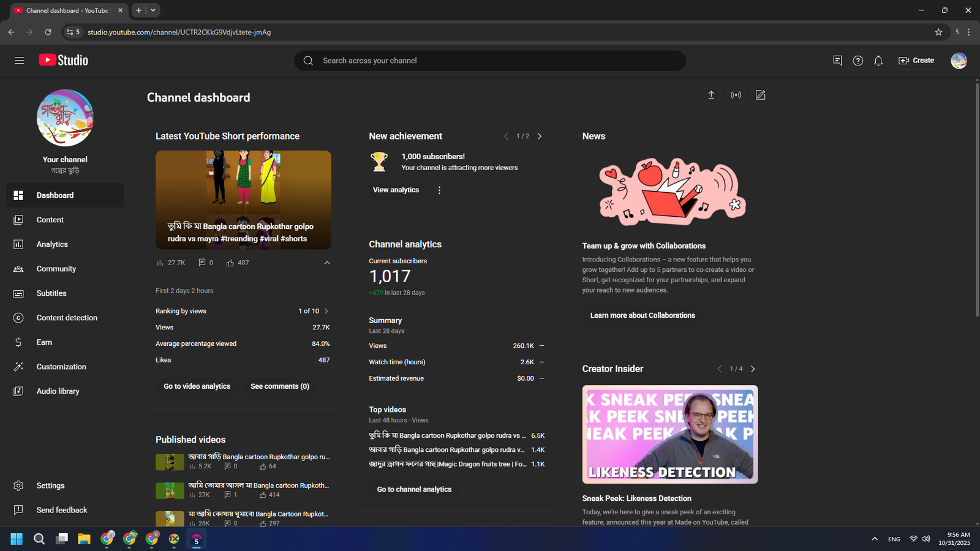Click the three-dot menu beside View analytics
The width and height of the screenshot is (980, 551).
click(439, 190)
